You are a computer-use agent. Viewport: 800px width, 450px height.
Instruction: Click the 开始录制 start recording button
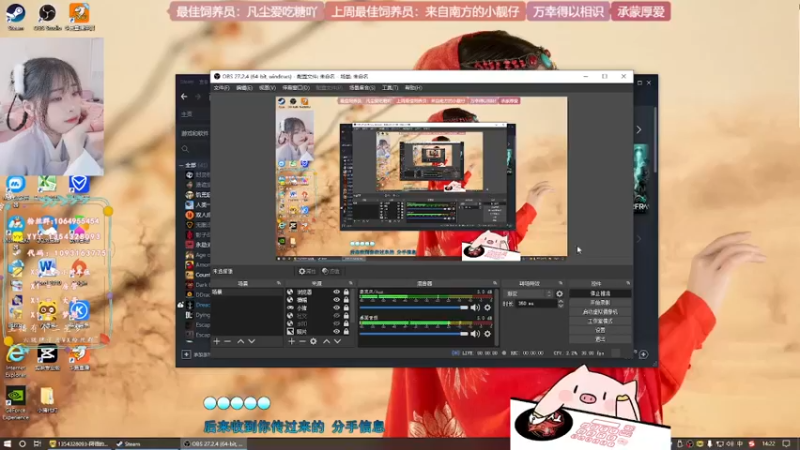click(x=600, y=303)
